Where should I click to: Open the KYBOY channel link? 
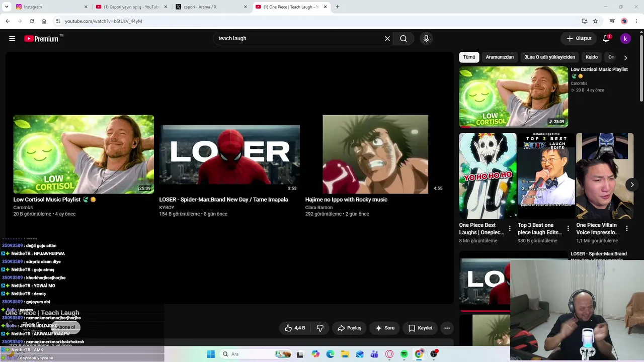point(167,208)
